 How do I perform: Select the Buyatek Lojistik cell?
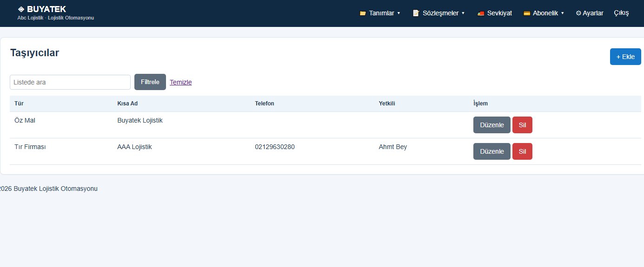[140, 120]
